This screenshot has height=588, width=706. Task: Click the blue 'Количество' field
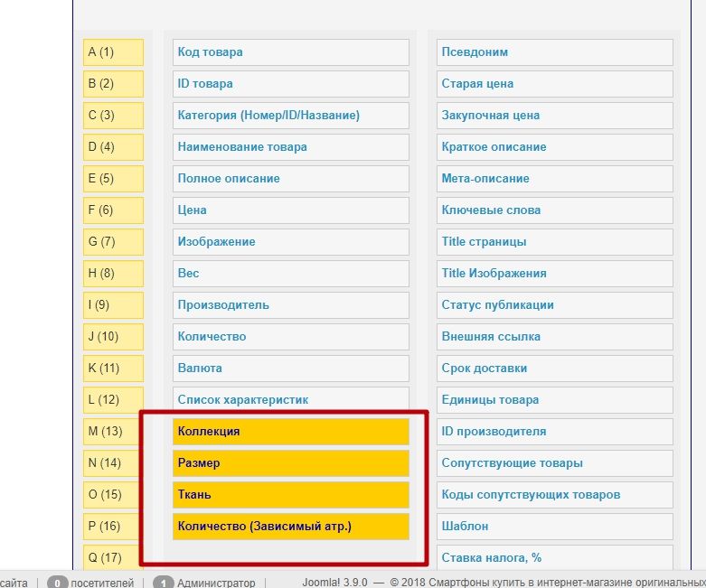pos(291,337)
